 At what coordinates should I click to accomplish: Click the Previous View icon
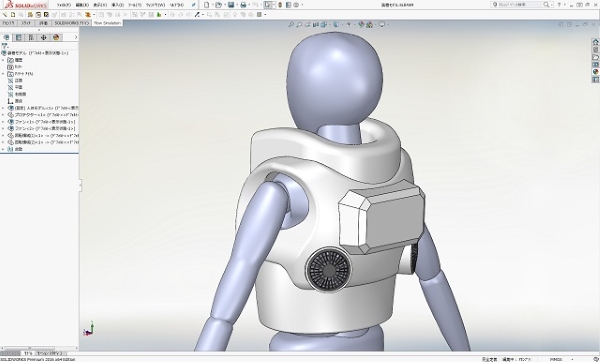tap(308, 24)
